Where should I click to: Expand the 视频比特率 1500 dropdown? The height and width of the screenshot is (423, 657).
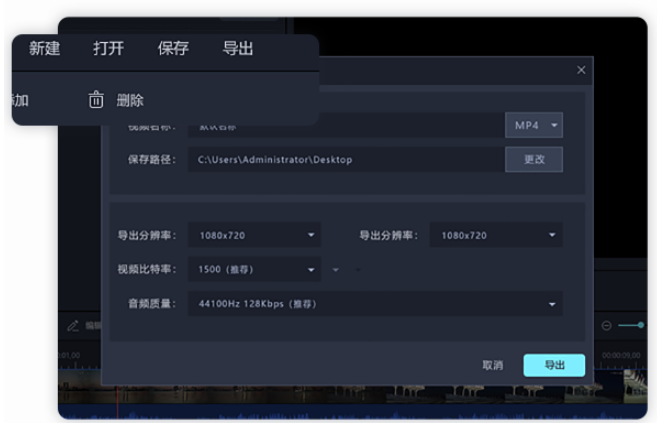click(x=254, y=269)
